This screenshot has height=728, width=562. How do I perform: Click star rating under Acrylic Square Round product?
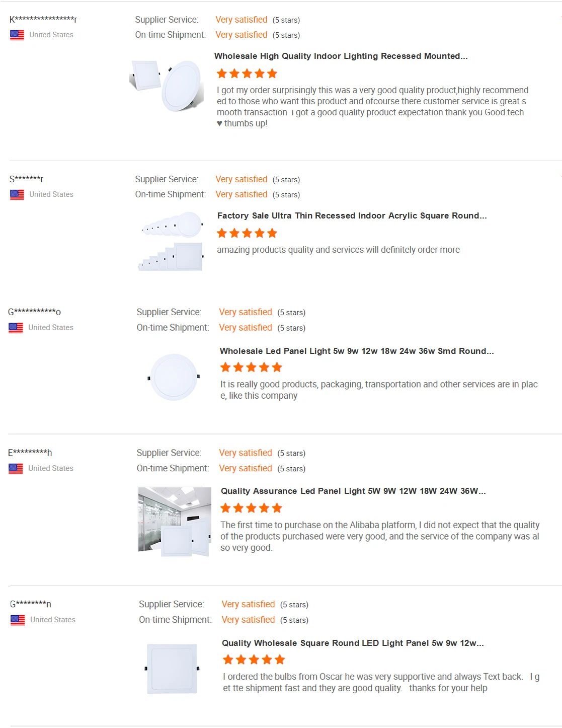pyautogui.click(x=247, y=233)
